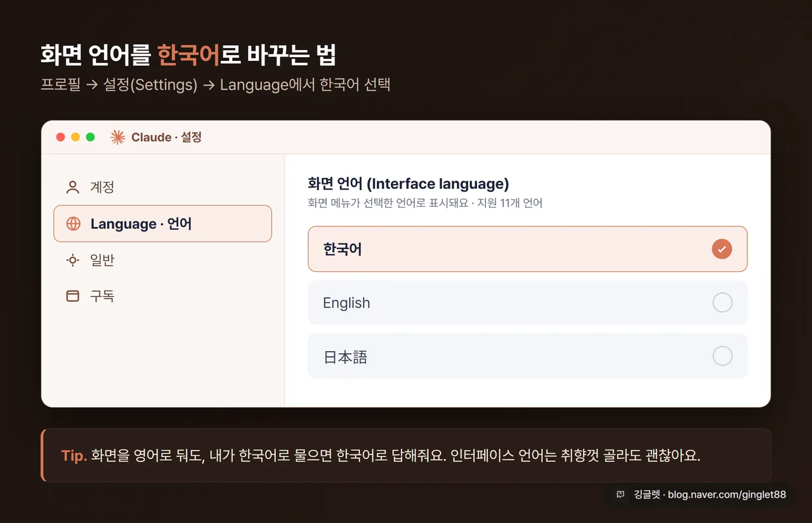Viewport: 812px width, 523px height.
Task: Click the red close window button
Action: (x=61, y=137)
